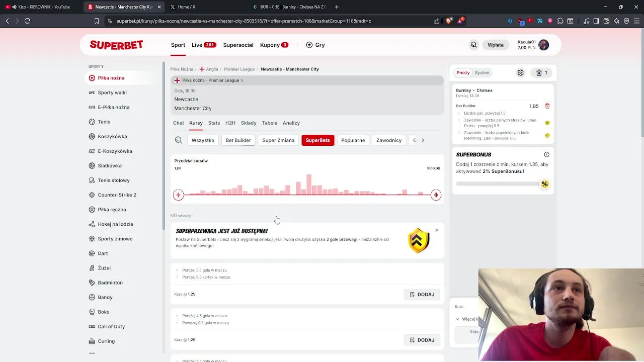Click Piłka nożna football icon in sidebar
The width and height of the screenshot is (644, 362).
coord(92,78)
